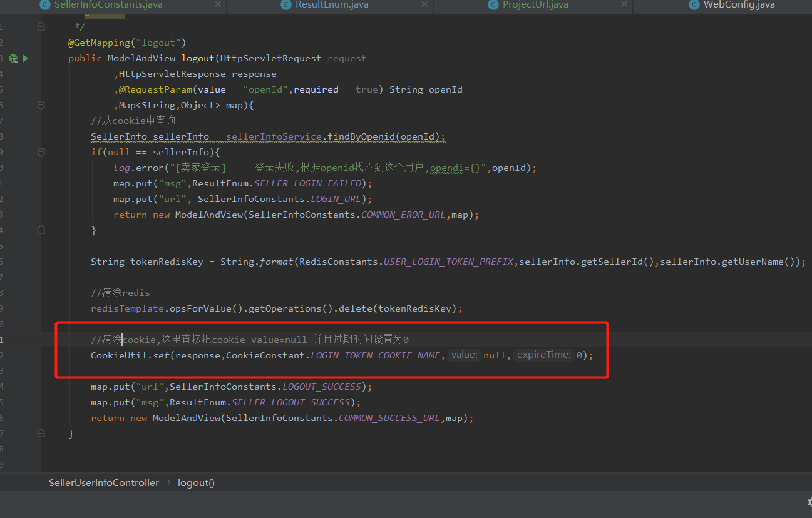The height and width of the screenshot is (518, 812).
Task: Close the ProjectUrl.java tab with its X
Action: coord(623,5)
